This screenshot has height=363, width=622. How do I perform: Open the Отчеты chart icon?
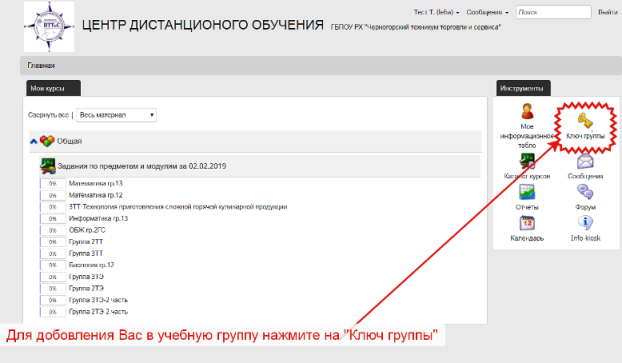527,192
